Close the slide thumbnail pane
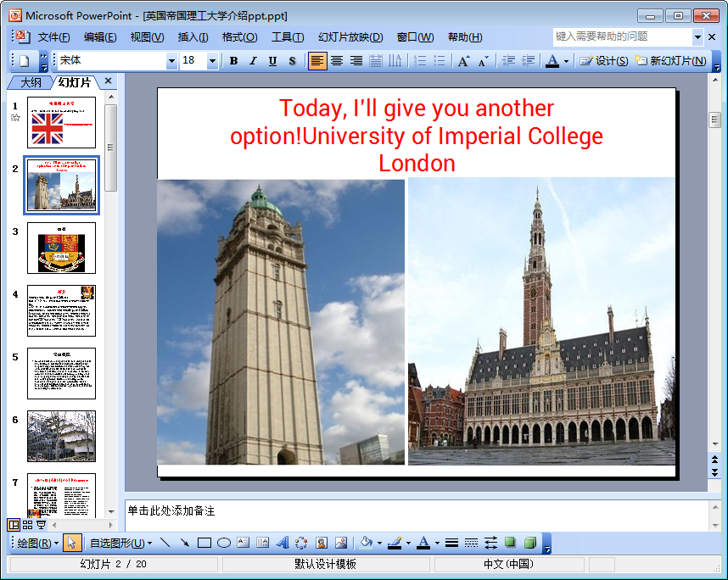Screen dimensions: 728x580 (x=108, y=81)
